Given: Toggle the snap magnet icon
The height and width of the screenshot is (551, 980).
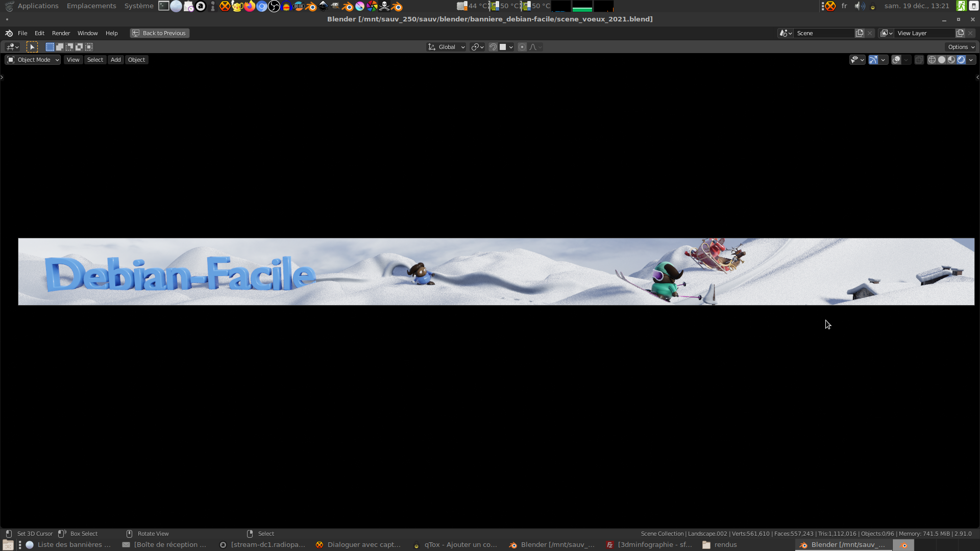Looking at the screenshot, I should point(493,47).
